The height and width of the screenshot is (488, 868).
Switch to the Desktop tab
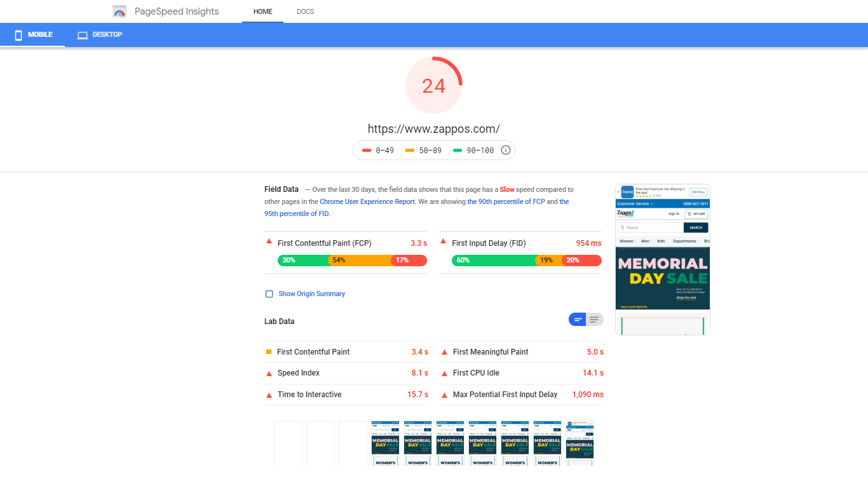(100, 35)
